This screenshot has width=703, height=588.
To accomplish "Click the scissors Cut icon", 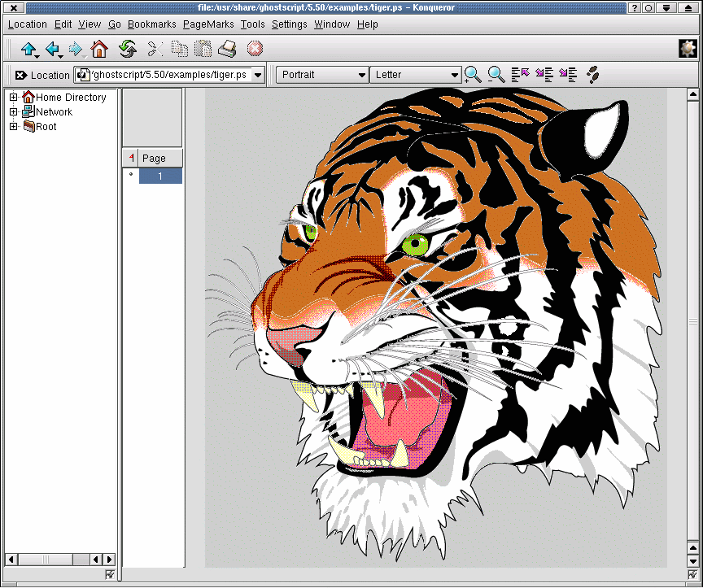I will (155, 49).
